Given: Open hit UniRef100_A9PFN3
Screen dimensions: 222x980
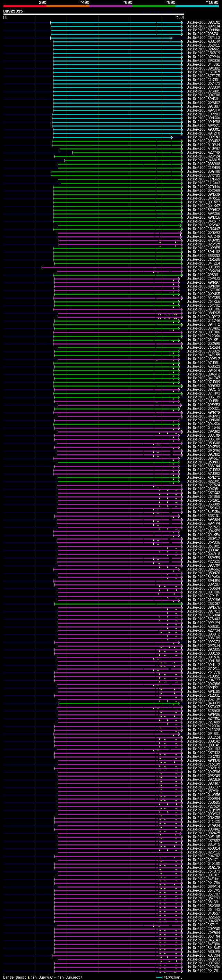Looking at the screenshot, I should pos(203,137).
